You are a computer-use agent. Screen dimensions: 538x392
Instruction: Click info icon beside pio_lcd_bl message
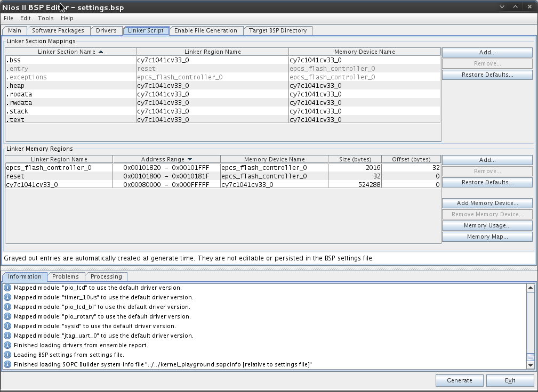[7, 307]
